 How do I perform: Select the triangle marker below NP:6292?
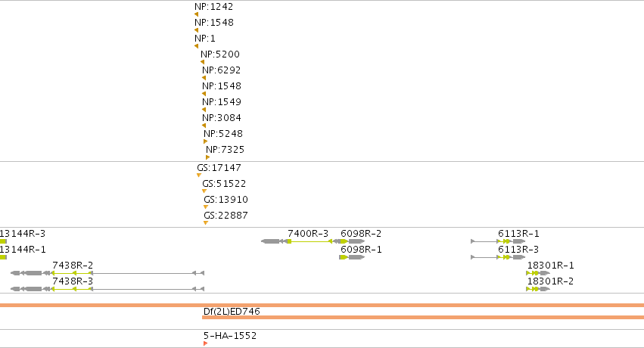click(x=204, y=78)
